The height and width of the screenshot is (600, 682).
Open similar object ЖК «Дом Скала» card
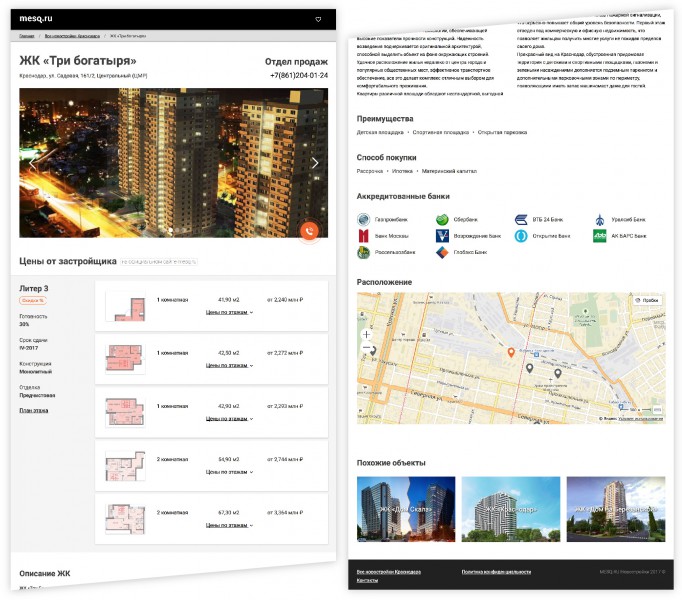(406, 509)
